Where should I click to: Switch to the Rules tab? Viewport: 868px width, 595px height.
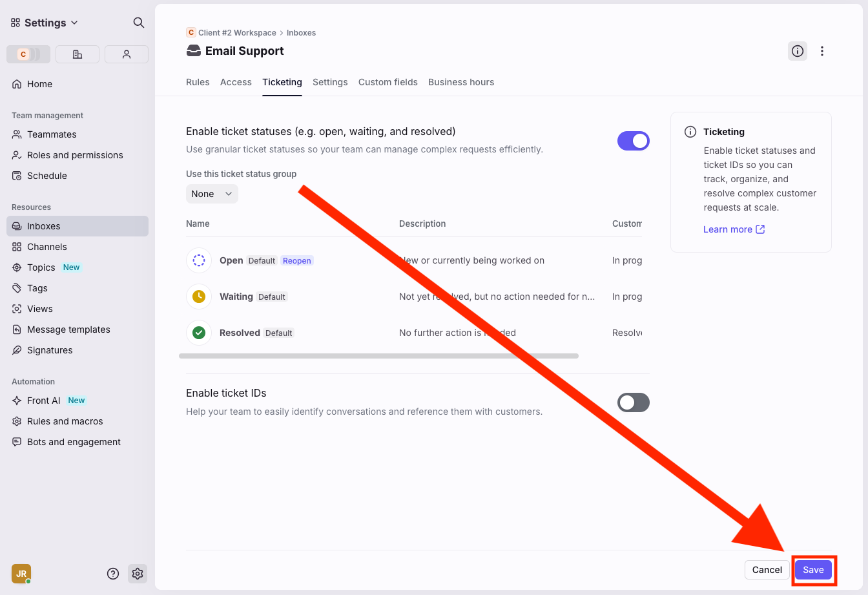coord(198,82)
